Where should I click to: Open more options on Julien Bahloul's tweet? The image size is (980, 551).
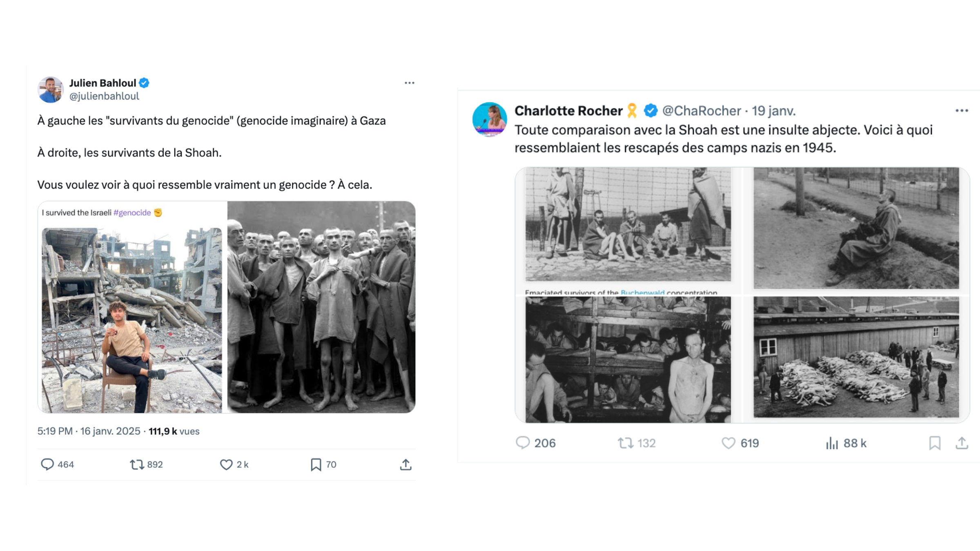click(x=409, y=83)
